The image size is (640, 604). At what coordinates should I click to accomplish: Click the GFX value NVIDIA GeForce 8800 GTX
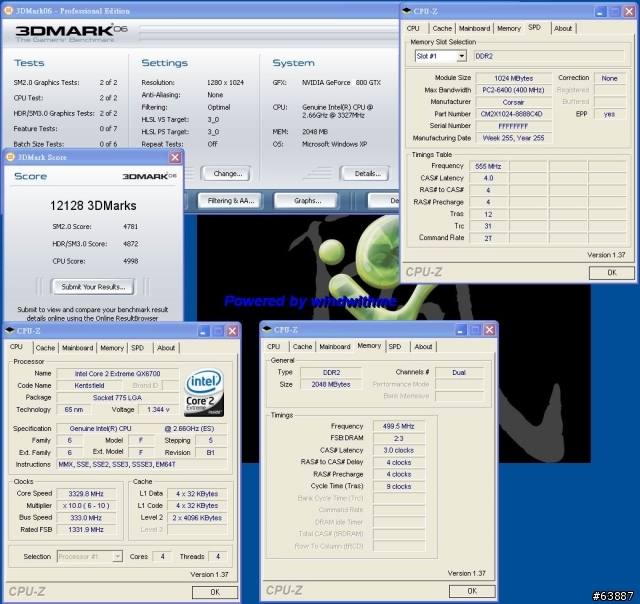tap(341, 82)
